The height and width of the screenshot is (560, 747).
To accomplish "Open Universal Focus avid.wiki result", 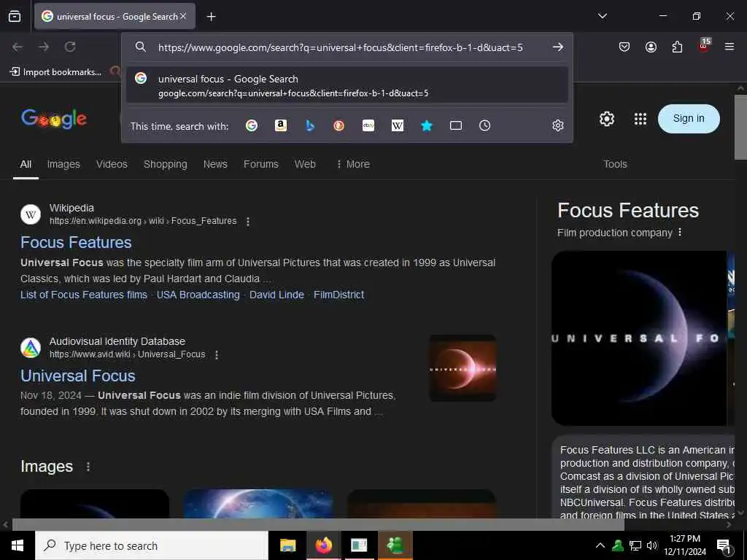I will coord(78,376).
